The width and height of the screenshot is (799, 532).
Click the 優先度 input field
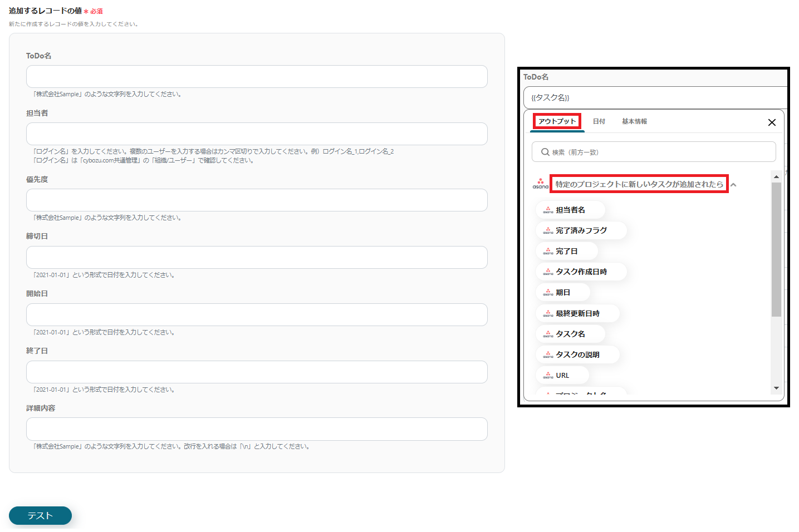click(x=257, y=200)
